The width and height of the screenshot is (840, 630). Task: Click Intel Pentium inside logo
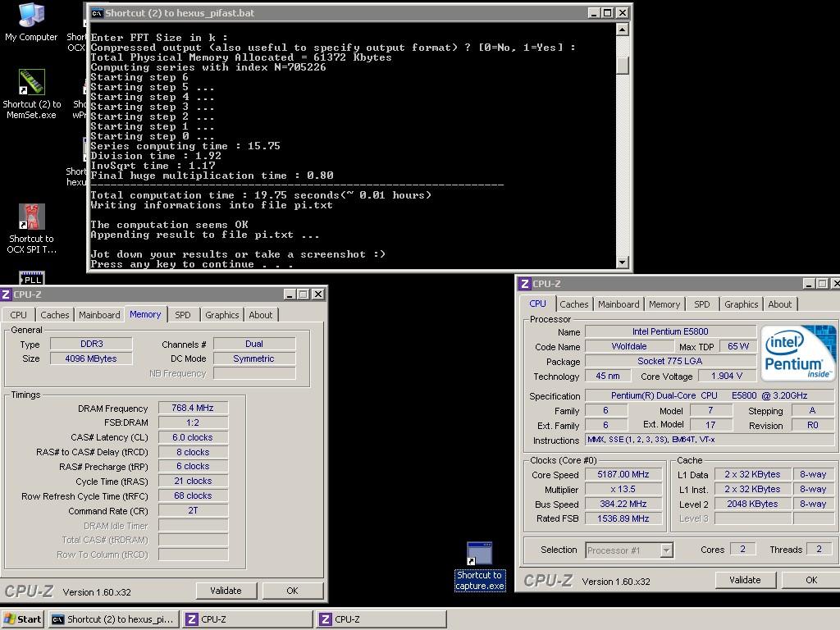pos(798,353)
